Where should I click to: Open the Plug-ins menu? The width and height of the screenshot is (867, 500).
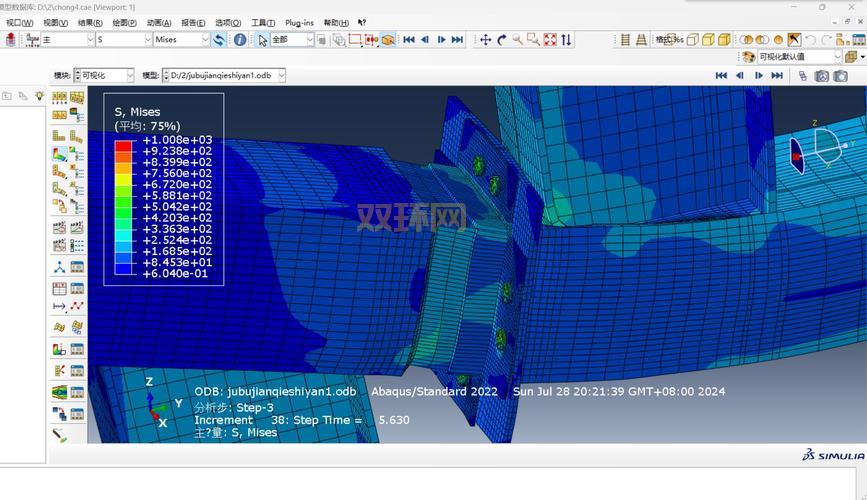(299, 22)
